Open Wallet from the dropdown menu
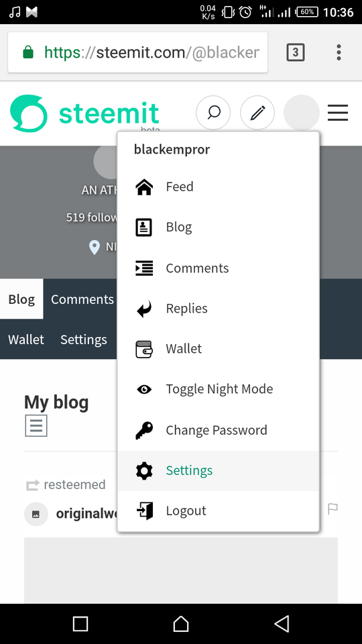This screenshot has width=362, height=644. pyautogui.click(x=219, y=349)
